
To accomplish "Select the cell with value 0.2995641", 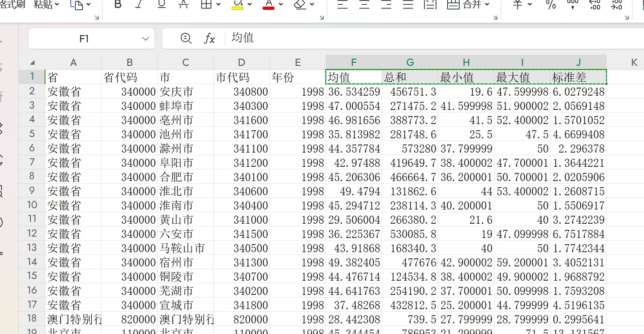I will click(578, 319).
